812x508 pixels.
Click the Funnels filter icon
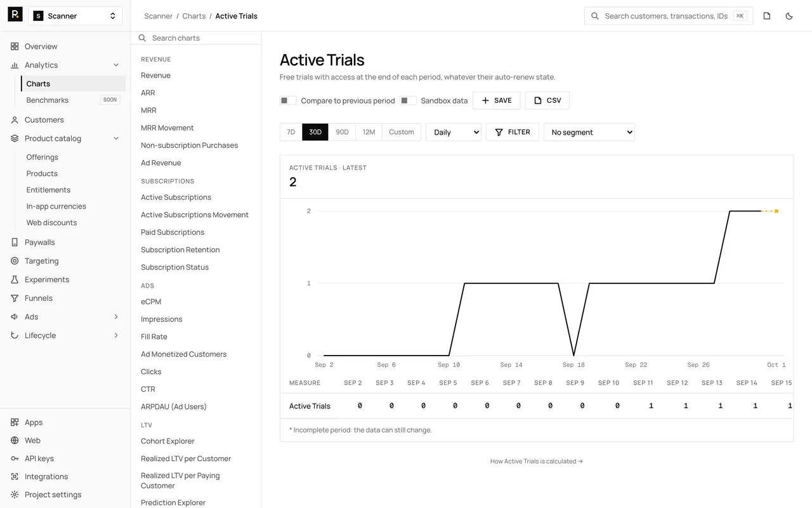[15, 298]
